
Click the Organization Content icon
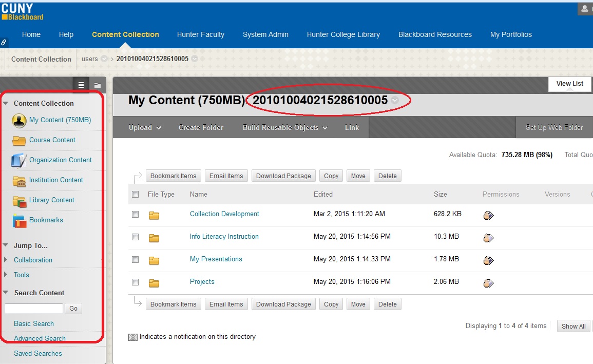[19, 160]
